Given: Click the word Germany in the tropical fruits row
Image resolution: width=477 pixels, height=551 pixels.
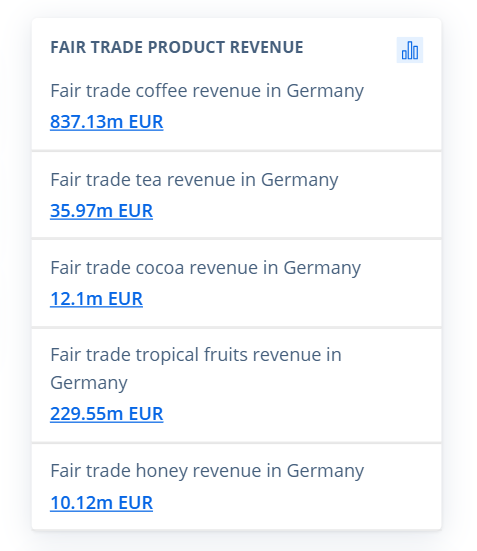Looking at the screenshot, I should 89,383.
